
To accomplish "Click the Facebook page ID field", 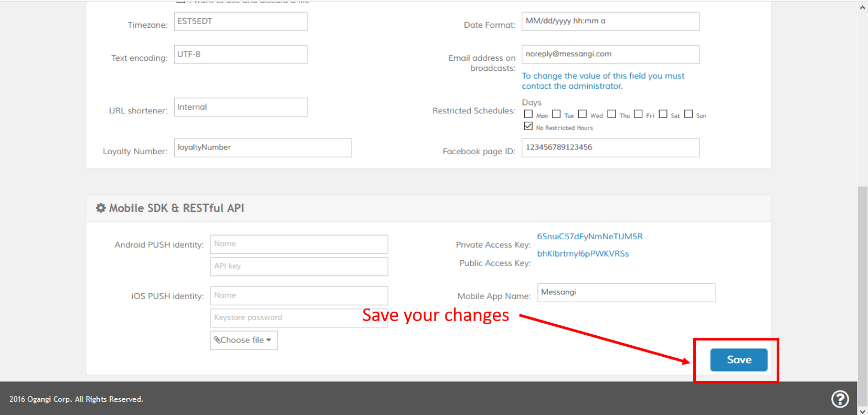I will tap(610, 147).
